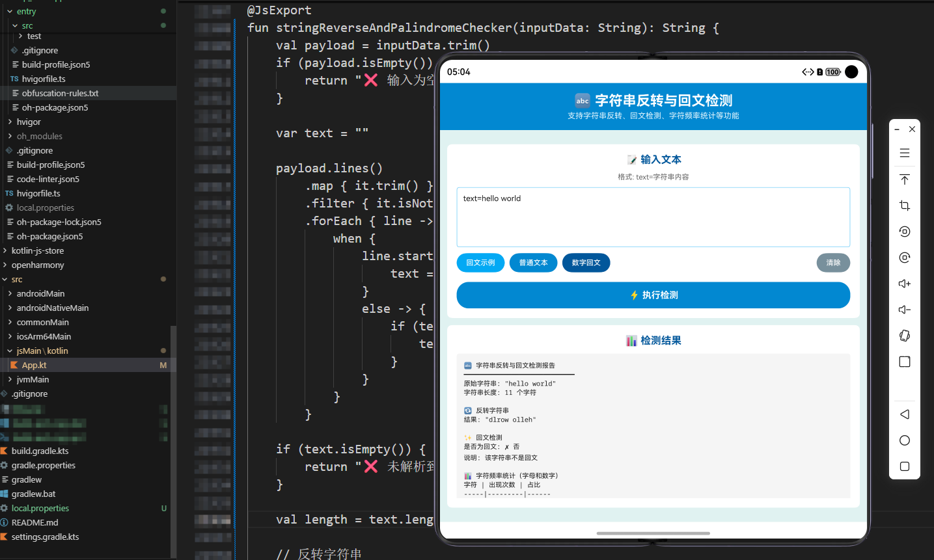
Task: Tap the 回文示例 button
Action: [480, 263]
